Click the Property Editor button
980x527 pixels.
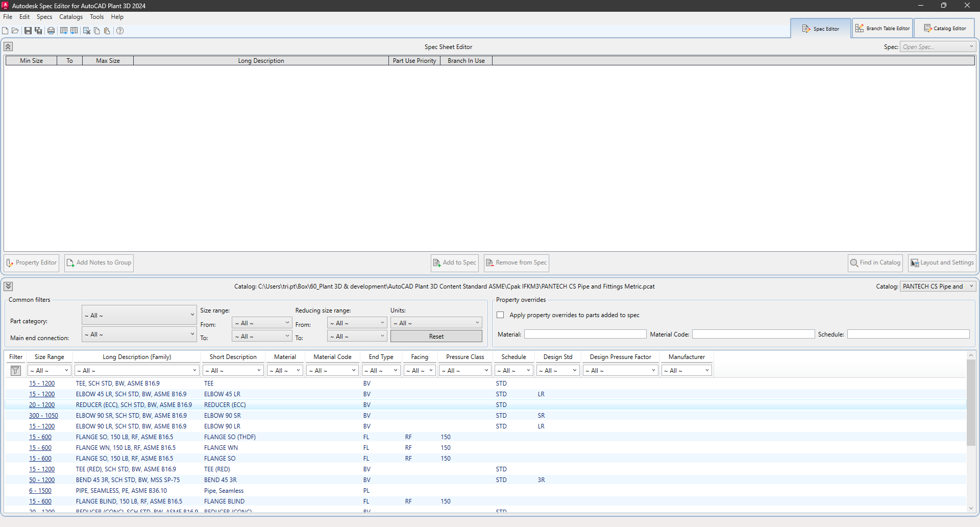click(32, 263)
